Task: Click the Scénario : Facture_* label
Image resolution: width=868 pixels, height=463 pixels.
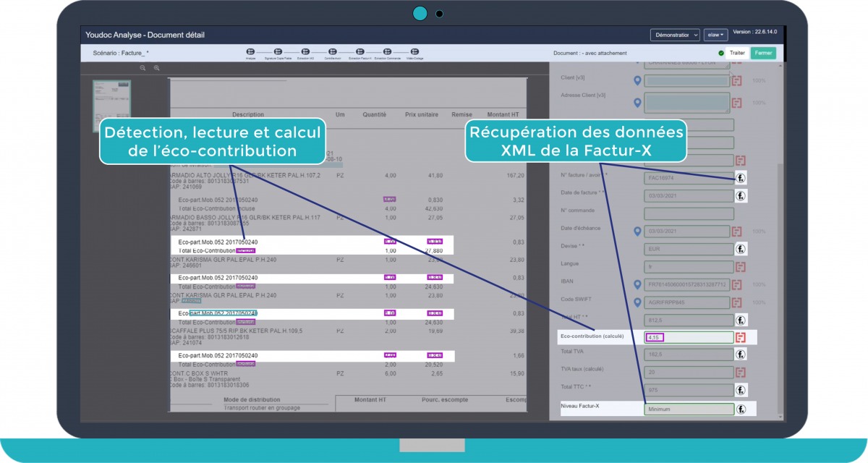Action: click(x=121, y=53)
